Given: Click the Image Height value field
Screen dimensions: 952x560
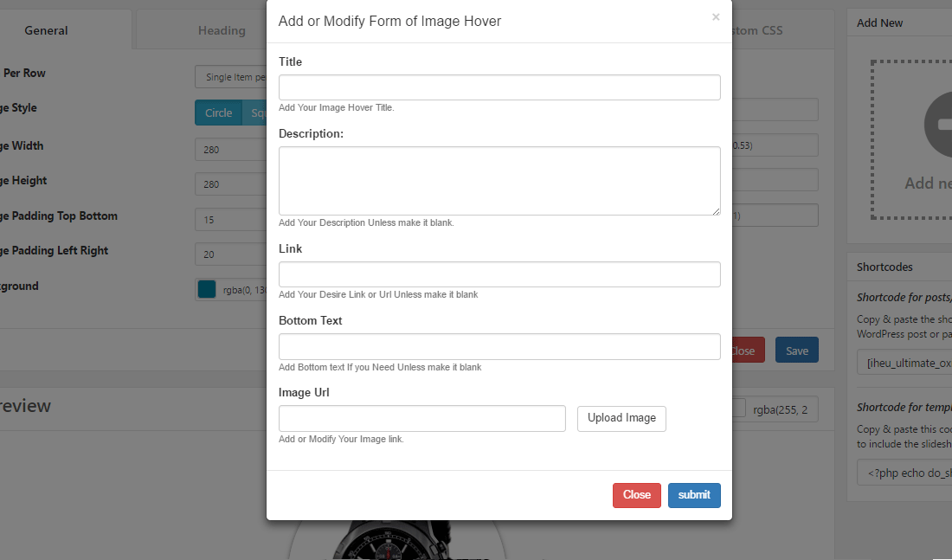Looking at the screenshot, I should [230, 184].
